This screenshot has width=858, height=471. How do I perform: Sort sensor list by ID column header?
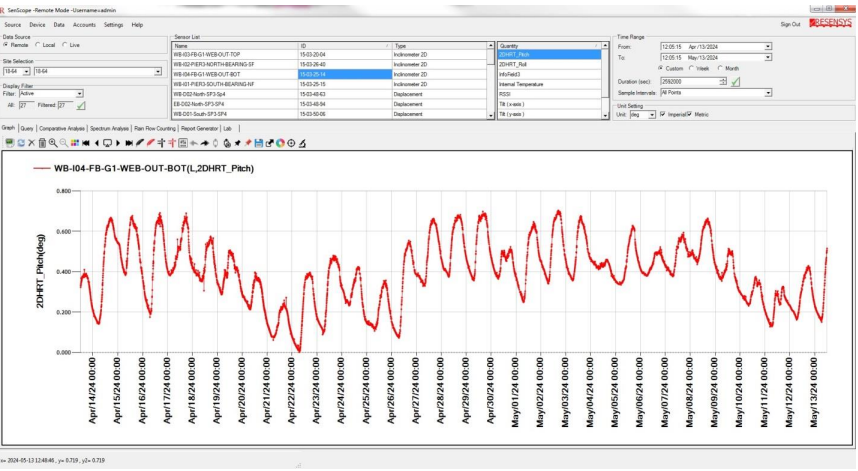click(345, 46)
